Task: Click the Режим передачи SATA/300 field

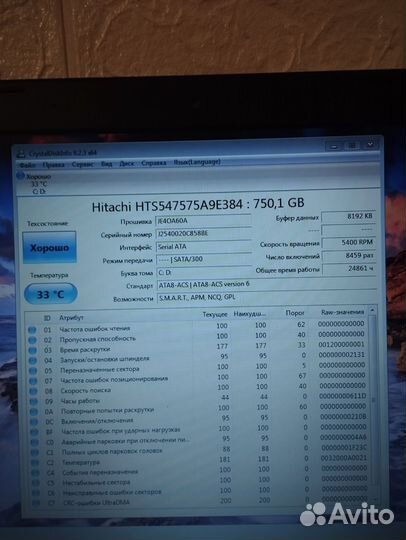Action: click(203, 259)
